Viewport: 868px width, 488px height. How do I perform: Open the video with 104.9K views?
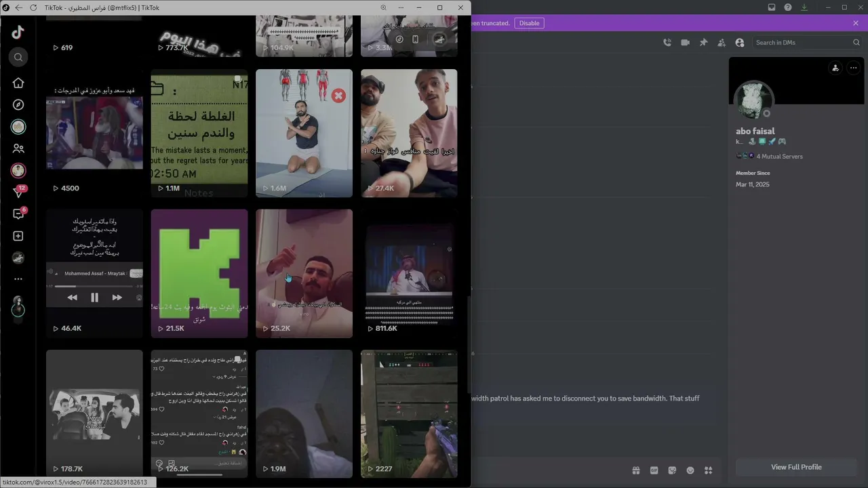point(304,37)
